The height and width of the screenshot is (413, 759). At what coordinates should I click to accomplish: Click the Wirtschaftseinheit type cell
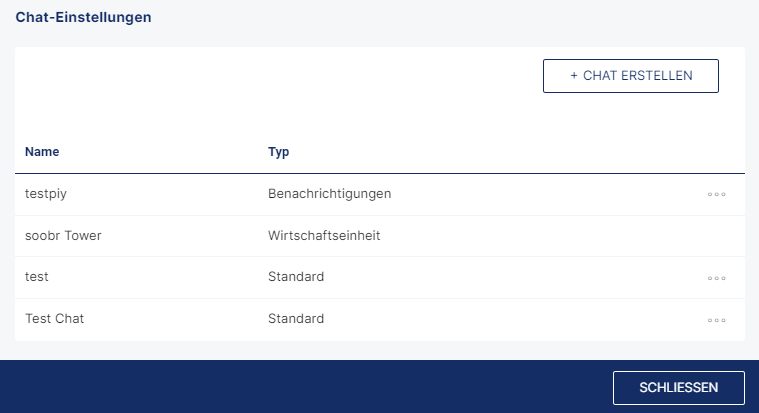coord(324,235)
